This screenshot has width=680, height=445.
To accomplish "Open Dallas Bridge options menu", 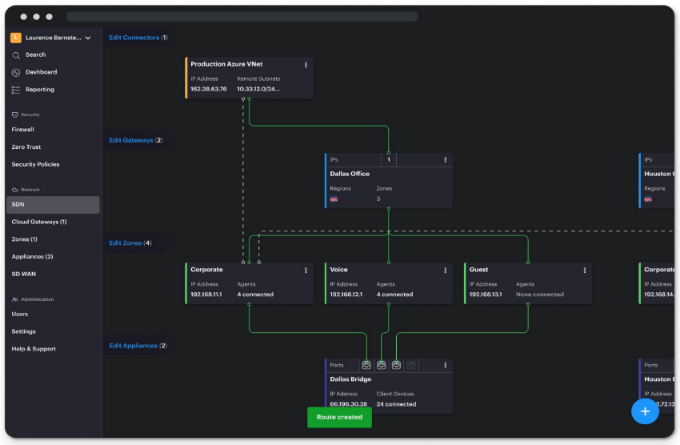I will [x=445, y=365].
